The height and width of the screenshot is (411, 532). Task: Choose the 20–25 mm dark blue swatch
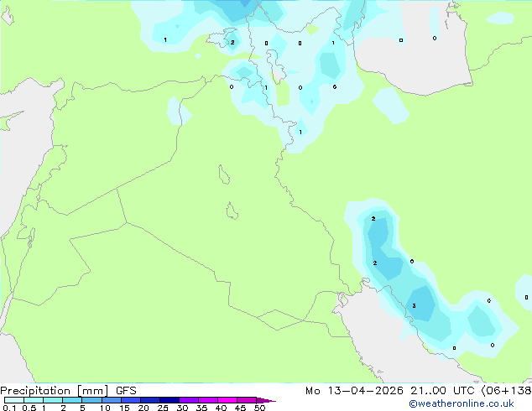click(149, 400)
